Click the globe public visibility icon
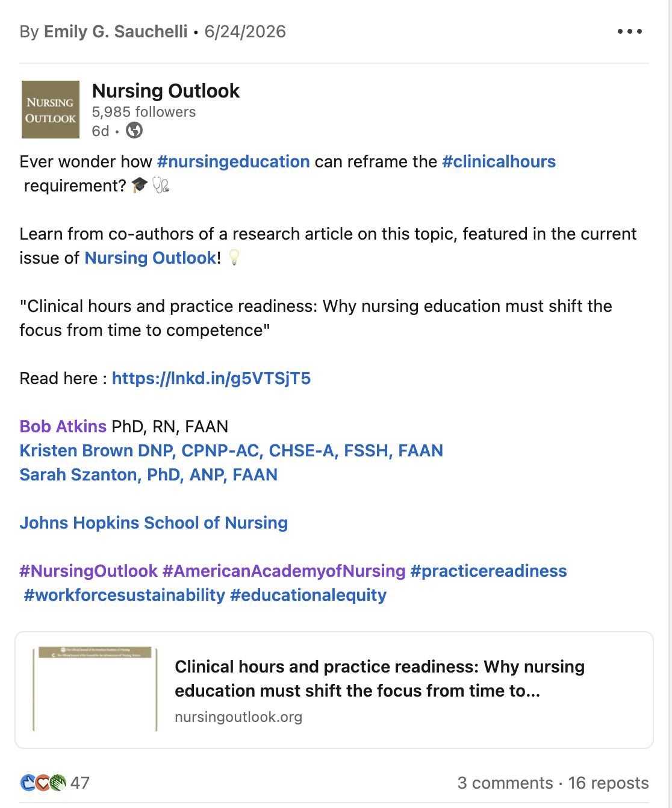 (134, 130)
